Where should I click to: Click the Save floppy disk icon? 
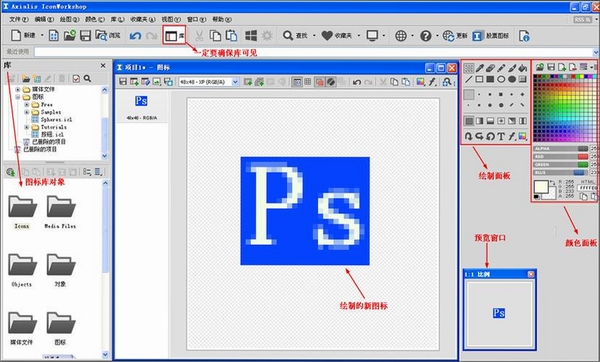click(x=85, y=36)
